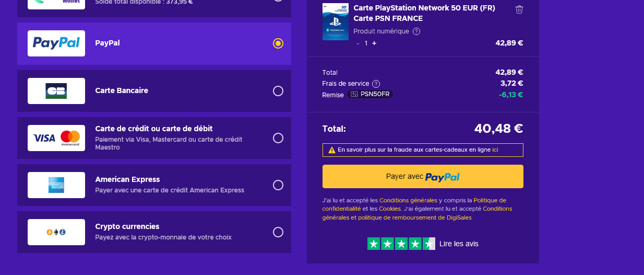
Task: Open DigiSales conditions and refund policy link
Action: click(418, 213)
